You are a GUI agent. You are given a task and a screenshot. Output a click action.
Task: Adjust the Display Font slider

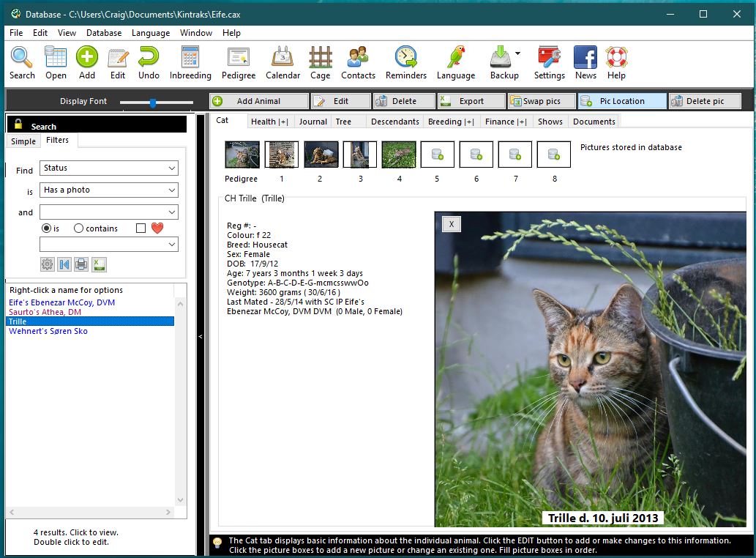pyautogui.click(x=153, y=103)
